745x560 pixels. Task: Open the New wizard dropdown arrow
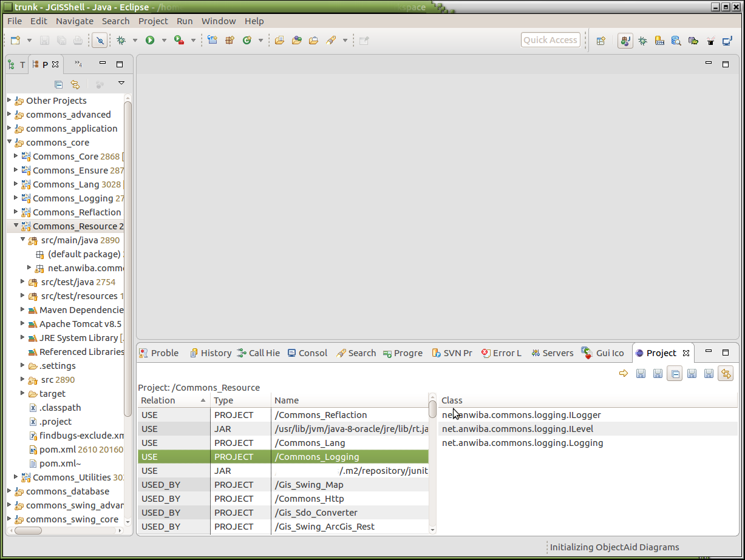tap(29, 41)
